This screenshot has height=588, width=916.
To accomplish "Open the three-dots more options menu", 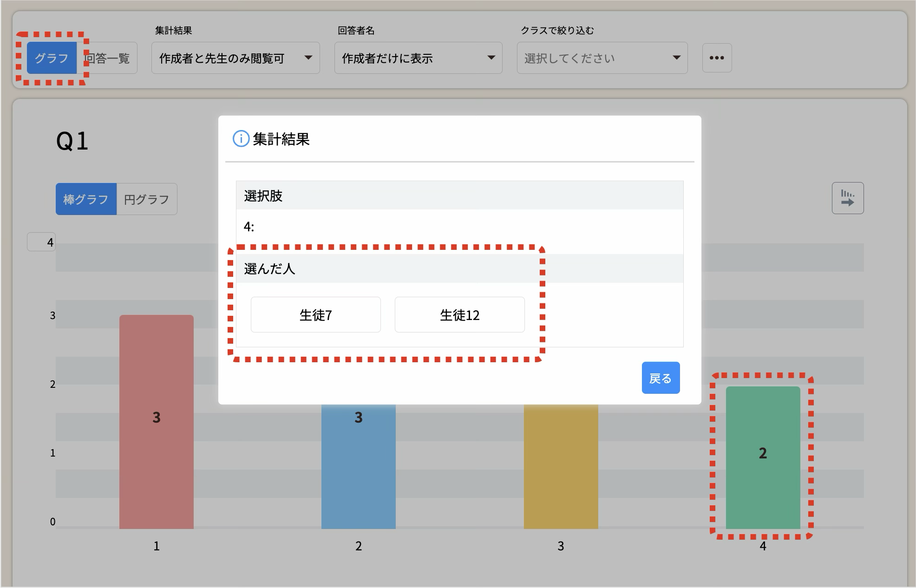I will (717, 58).
